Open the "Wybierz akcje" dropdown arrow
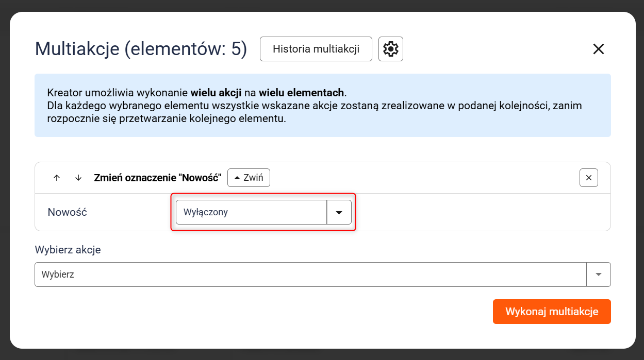This screenshot has height=360, width=644. coord(598,275)
